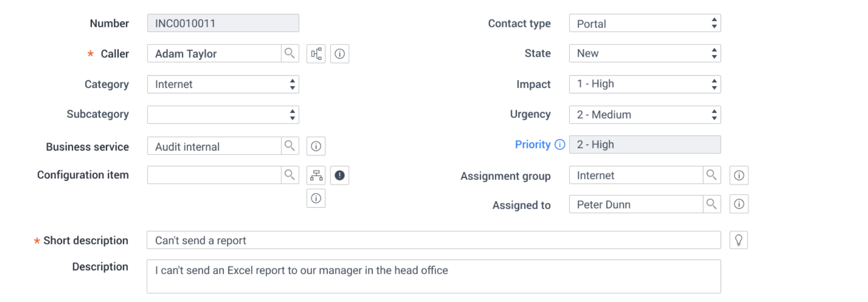Click info icon beside Business service

[x=316, y=146]
